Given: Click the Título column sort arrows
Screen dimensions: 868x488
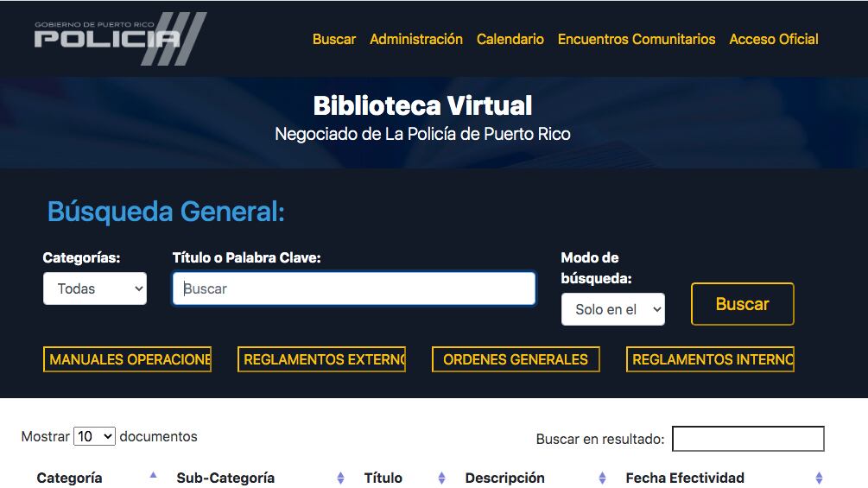Looking at the screenshot, I should 441,478.
